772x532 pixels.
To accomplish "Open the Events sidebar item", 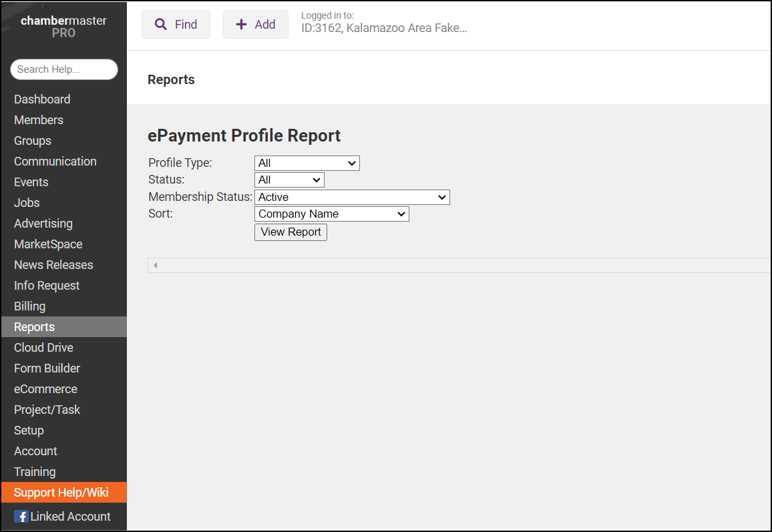I will pos(31,182).
